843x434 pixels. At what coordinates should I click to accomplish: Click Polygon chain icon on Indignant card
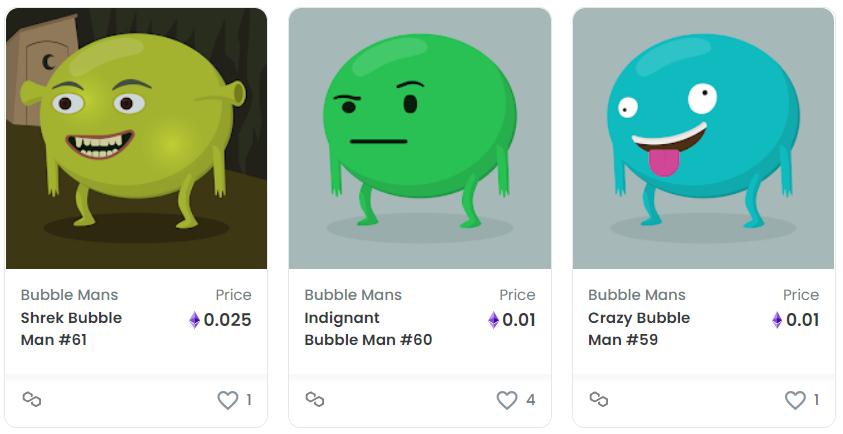315,399
